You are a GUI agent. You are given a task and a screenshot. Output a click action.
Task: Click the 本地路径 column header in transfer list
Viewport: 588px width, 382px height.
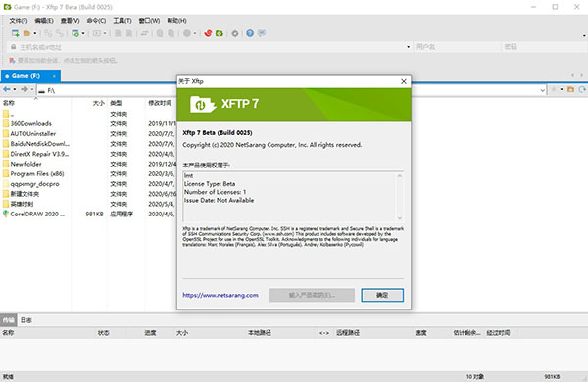point(260,332)
